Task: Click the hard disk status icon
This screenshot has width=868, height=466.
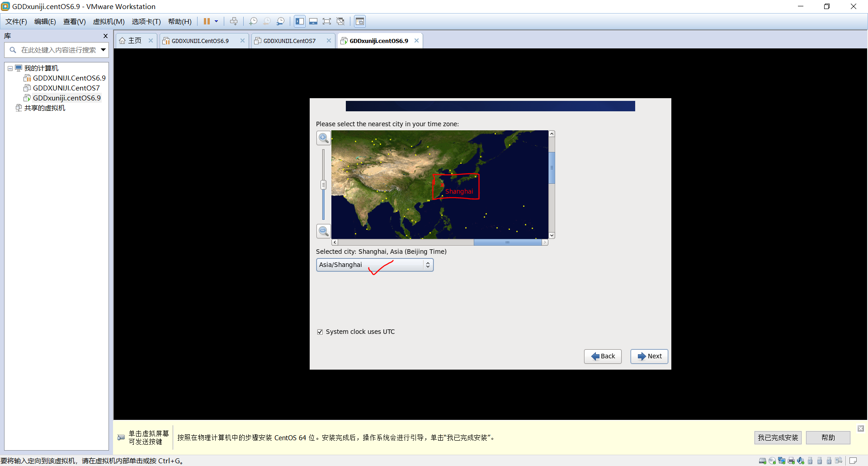Action: tap(763, 461)
